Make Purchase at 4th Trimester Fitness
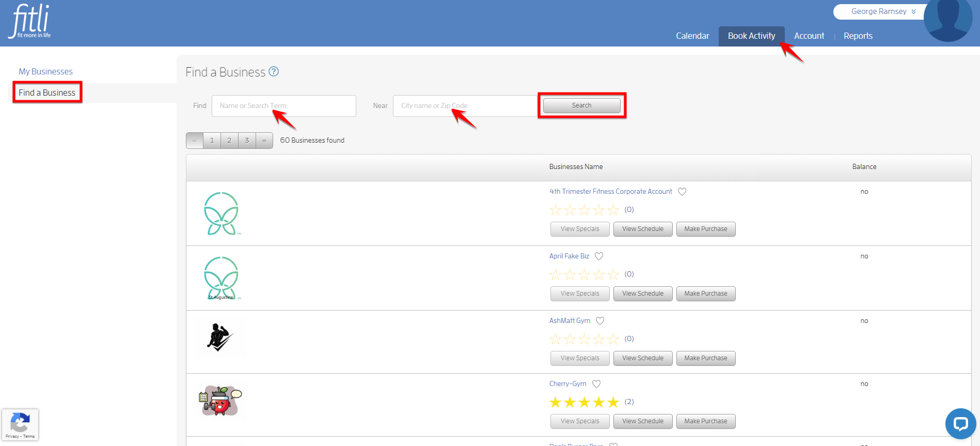The width and height of the screenshot is (980, 446). (x=706, y=229)
